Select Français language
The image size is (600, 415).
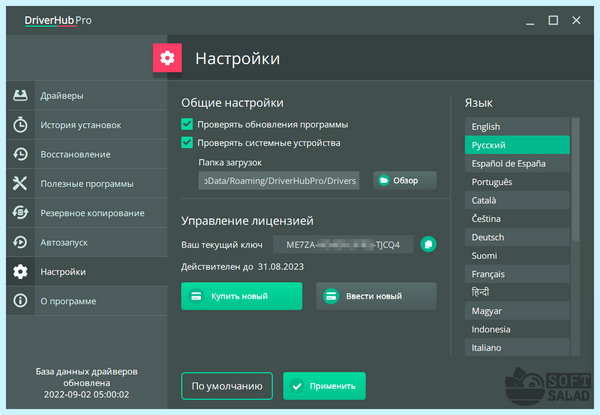coord(517,274)
